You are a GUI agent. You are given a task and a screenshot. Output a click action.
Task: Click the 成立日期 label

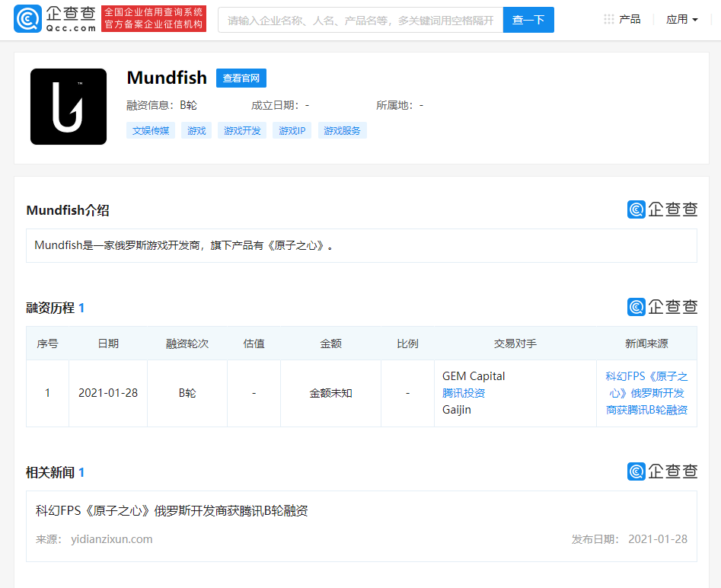click(275, 105)
